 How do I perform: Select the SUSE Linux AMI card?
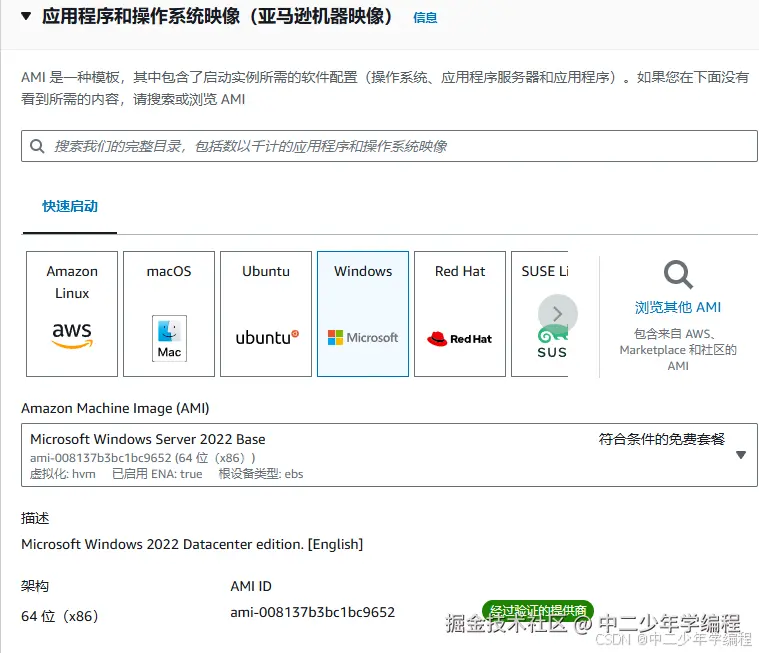point(539,314)
